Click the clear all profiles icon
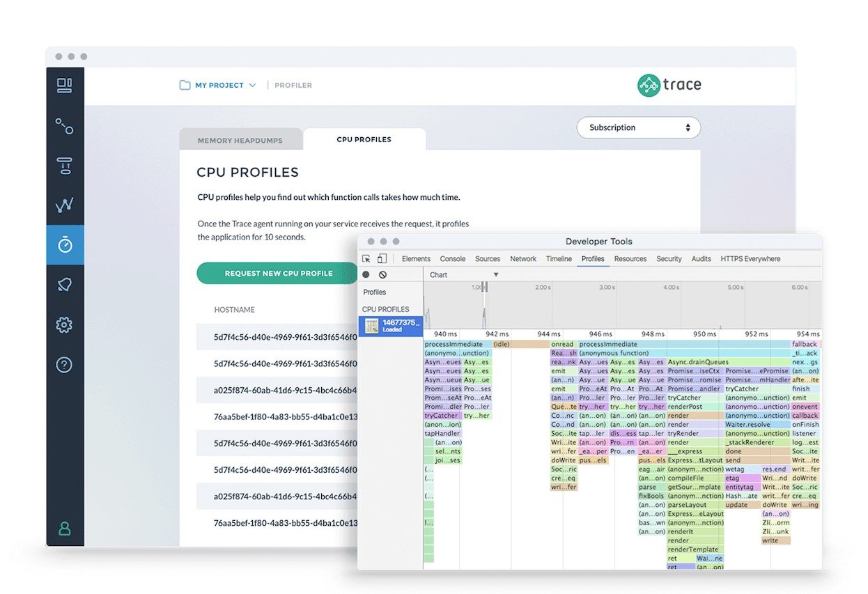 click(382, 274)
